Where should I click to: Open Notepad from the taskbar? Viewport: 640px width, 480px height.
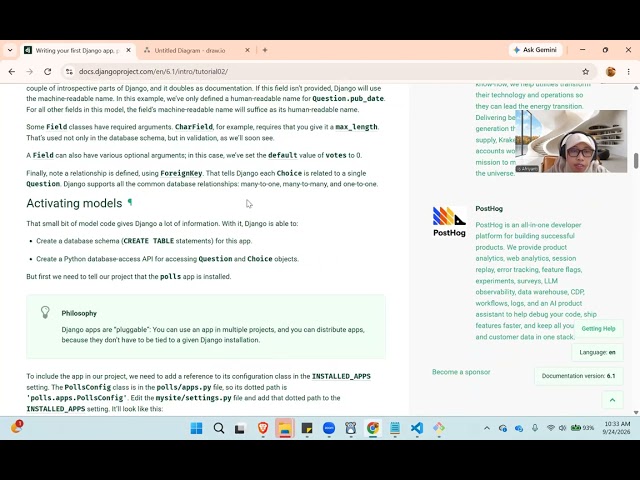pyautogui.click(x=395, y=428)
